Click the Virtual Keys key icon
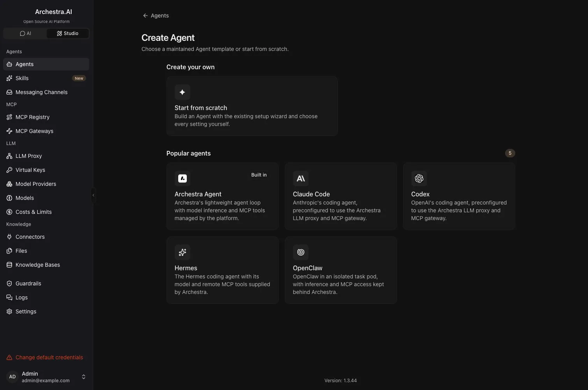 (9, 170)
